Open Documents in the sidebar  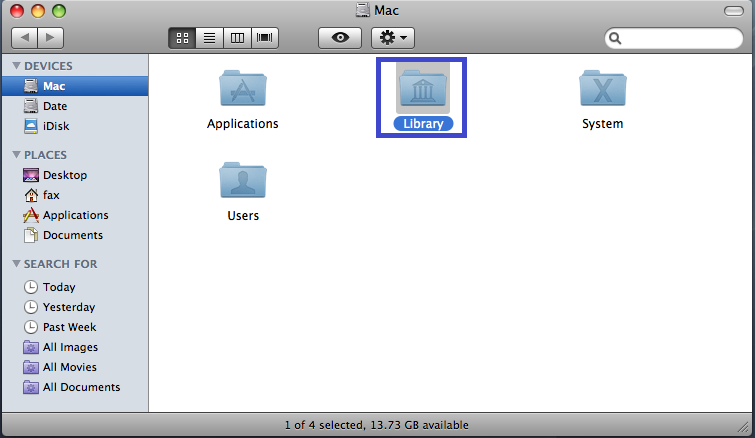tap(75, 235)
